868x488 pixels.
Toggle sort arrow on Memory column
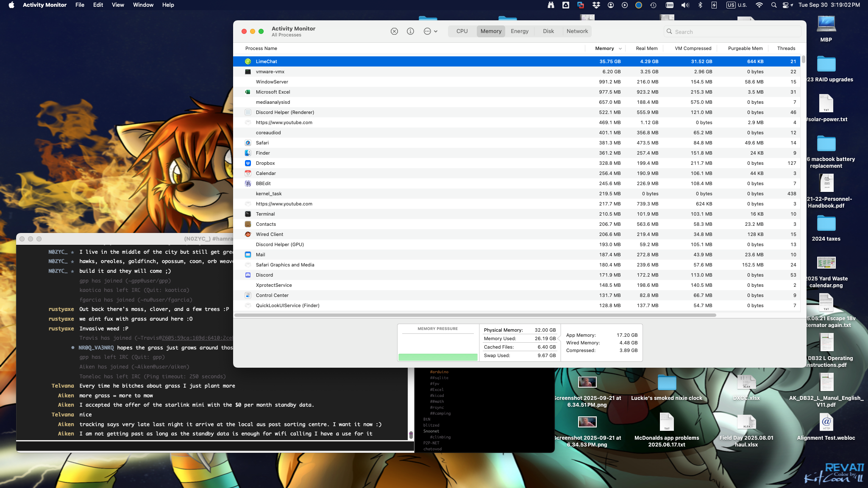620,49
